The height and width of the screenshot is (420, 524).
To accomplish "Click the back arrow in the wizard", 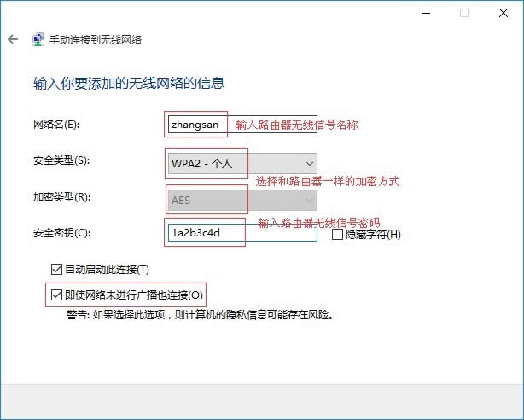I will click(x=12, y=39).
